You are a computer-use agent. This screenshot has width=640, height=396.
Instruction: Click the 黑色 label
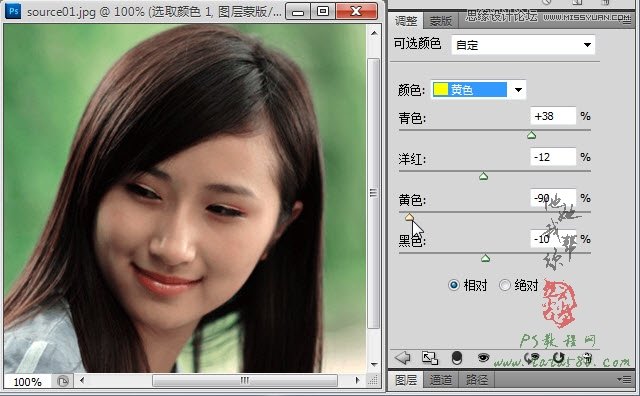pos(412,241)
